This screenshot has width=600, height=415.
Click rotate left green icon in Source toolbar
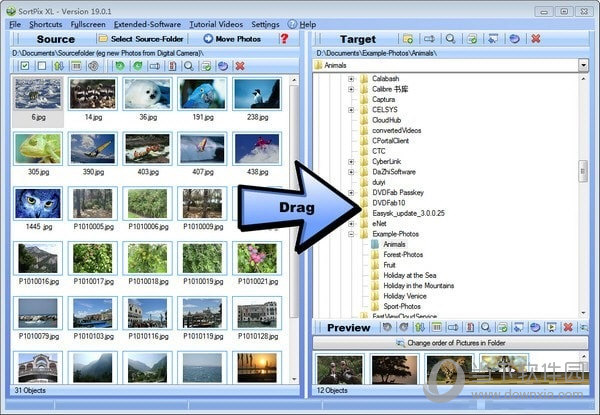pos(120,66)
